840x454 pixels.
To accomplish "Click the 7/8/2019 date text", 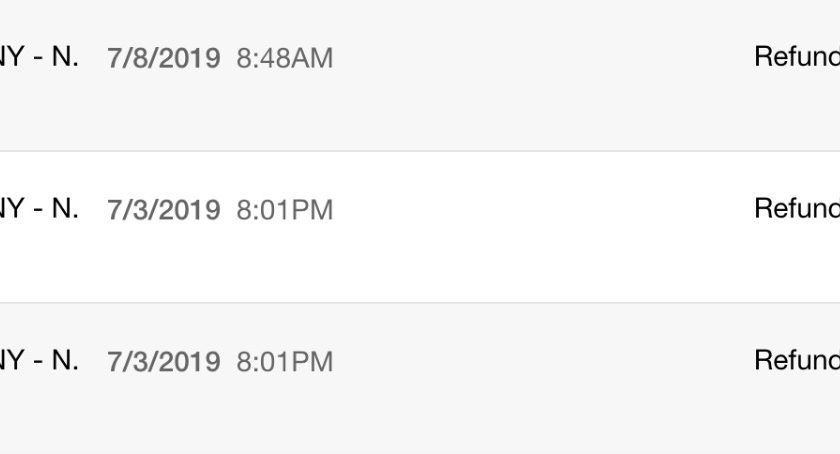I will 164,58.
